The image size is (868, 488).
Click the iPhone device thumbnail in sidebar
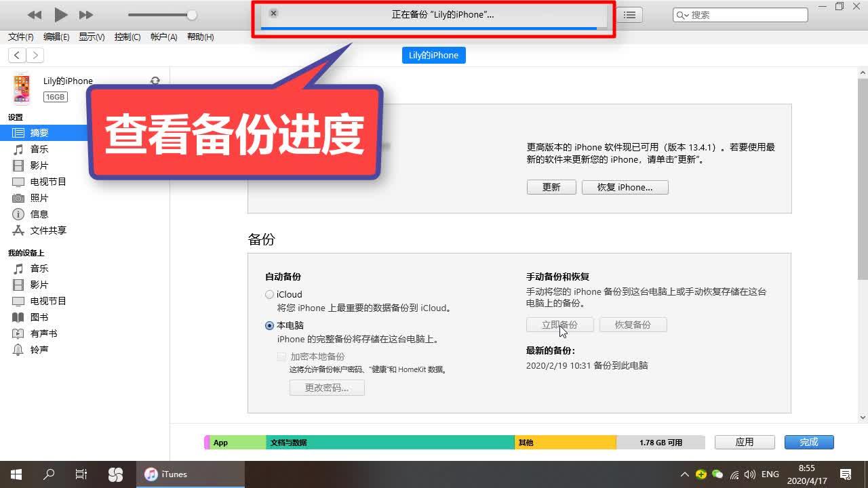tap(22, 89)
